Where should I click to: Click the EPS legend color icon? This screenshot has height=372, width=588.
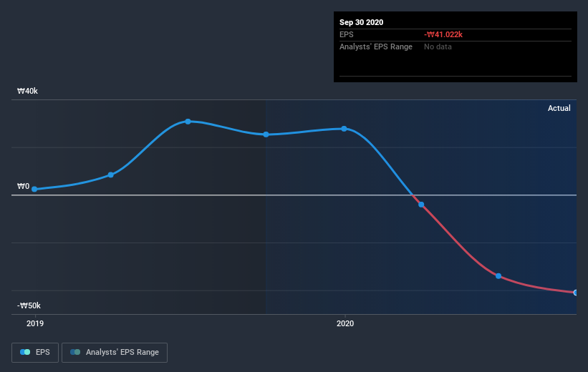(25, 352)
